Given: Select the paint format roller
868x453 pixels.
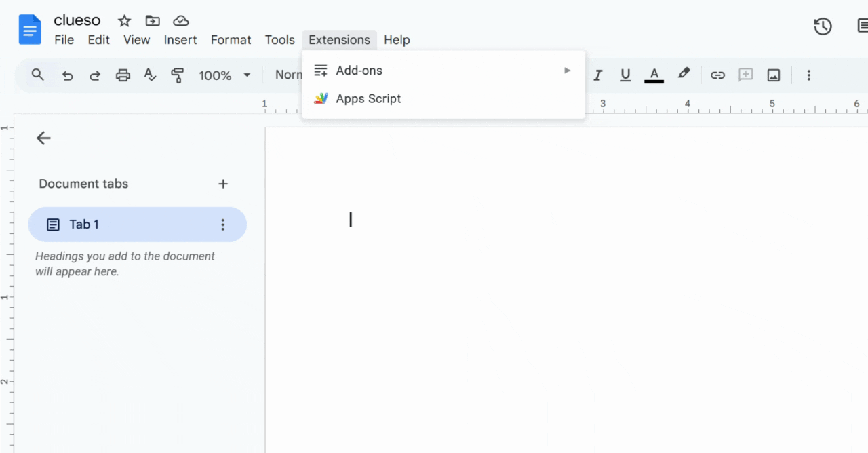Looking at the screenshot, I should (x=178, y=75).
